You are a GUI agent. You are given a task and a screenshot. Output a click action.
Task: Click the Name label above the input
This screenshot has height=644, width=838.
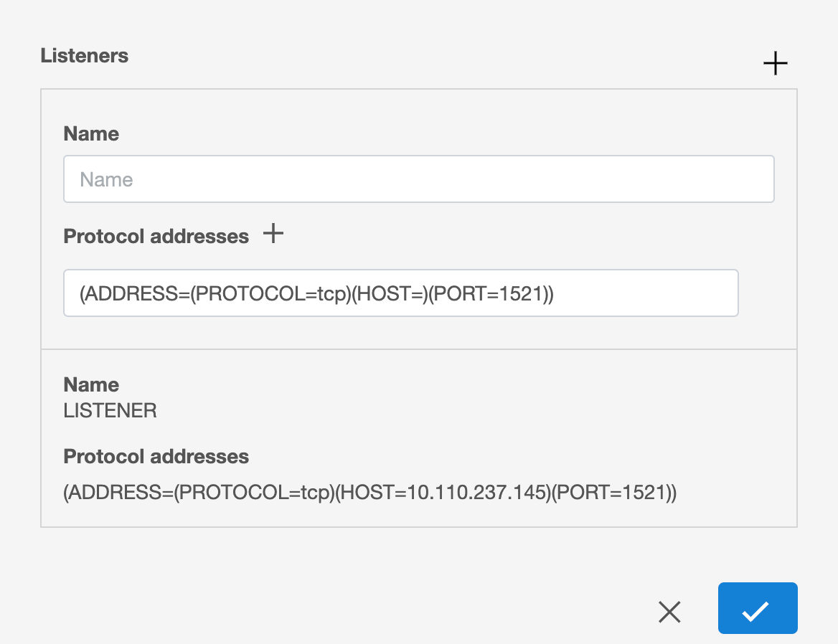[91, 133]
